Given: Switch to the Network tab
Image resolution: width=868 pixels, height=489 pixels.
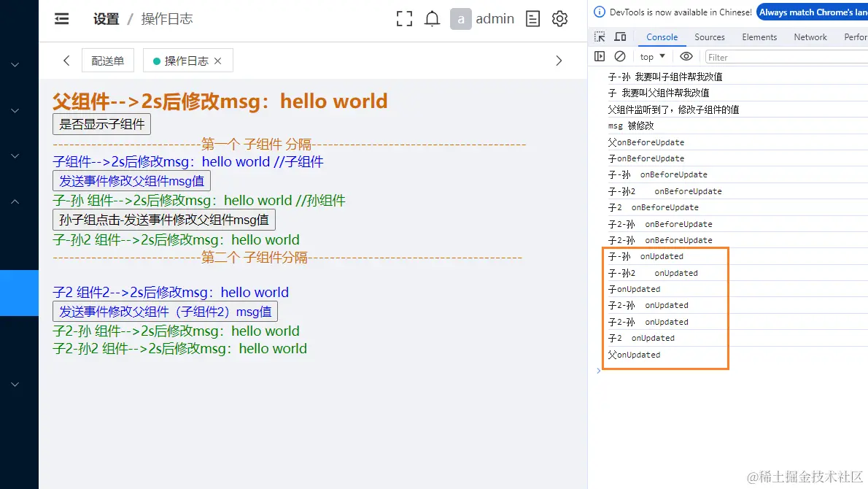Looking at the screenshot, I should [810, 37].
